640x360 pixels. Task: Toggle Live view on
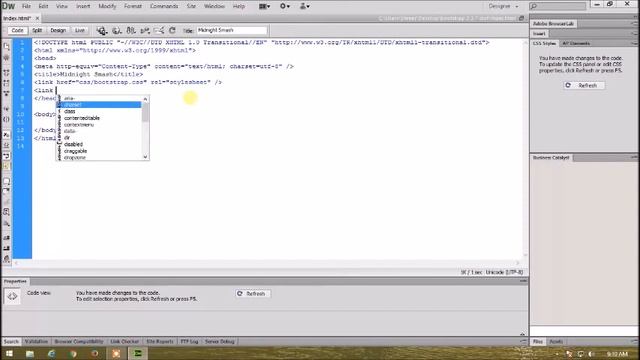pyautogui.click(x=80, y=31)
